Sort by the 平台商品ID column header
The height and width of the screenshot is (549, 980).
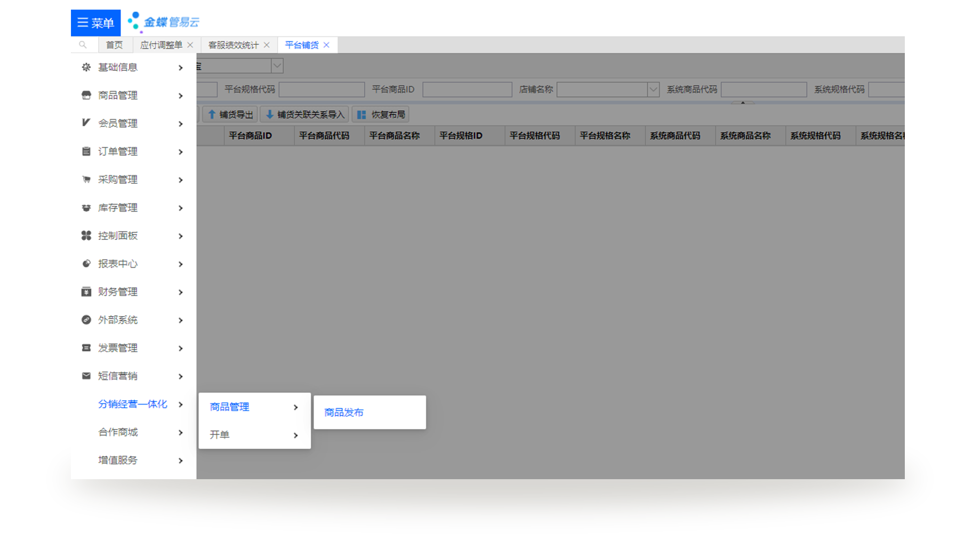pos(259,136)
